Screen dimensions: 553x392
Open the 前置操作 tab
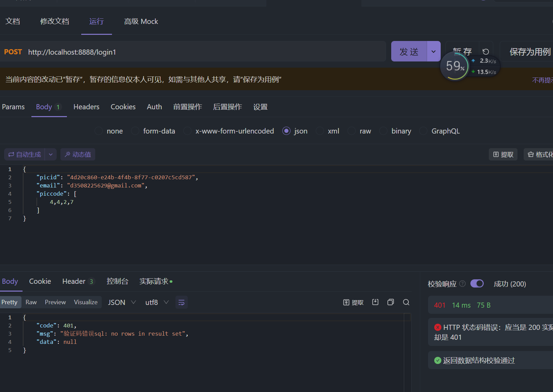(187, 107)
